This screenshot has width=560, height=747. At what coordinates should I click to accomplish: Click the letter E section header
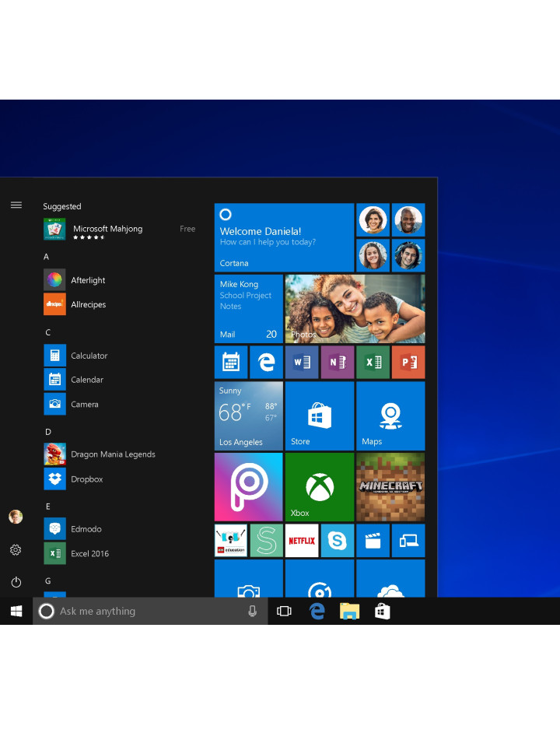[x=47, y=506]
